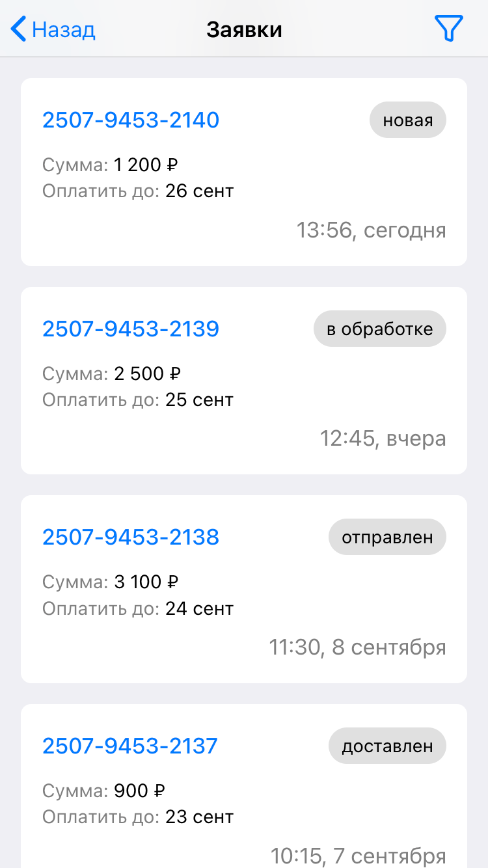The image size is (488, 868).
Task: Tap the отправлен status badge
Action: tap(387, 537)
